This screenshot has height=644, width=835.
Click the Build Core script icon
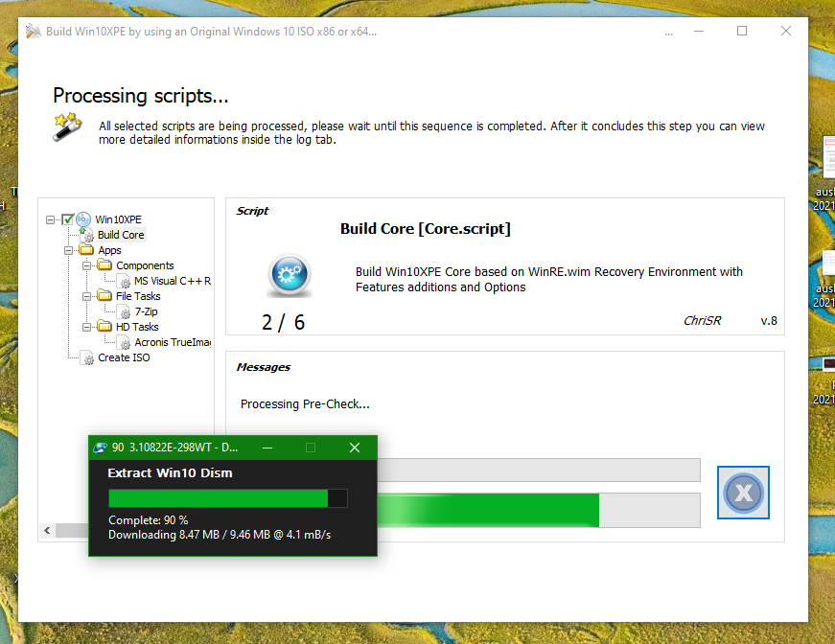tap(87, 235)
